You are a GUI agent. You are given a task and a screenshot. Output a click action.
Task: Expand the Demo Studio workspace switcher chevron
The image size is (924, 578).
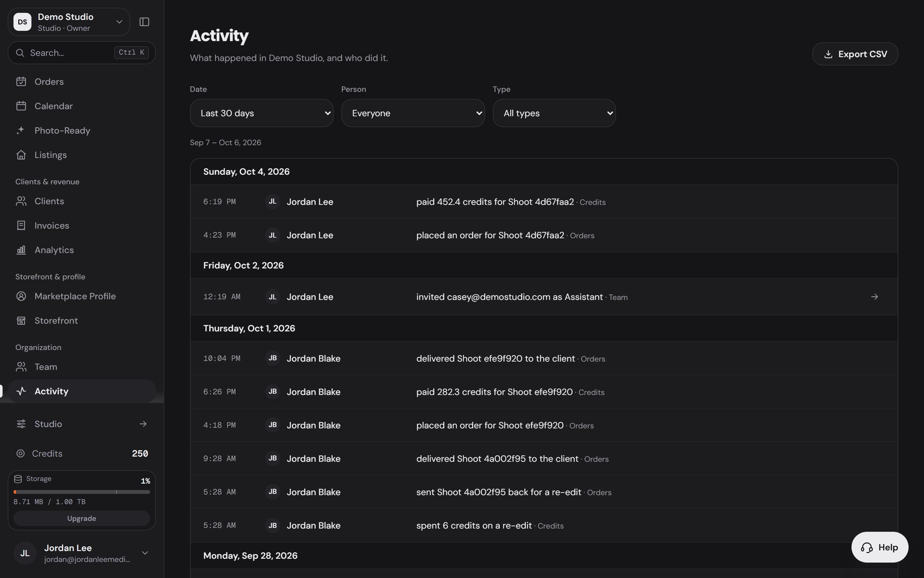click(119, 22)
